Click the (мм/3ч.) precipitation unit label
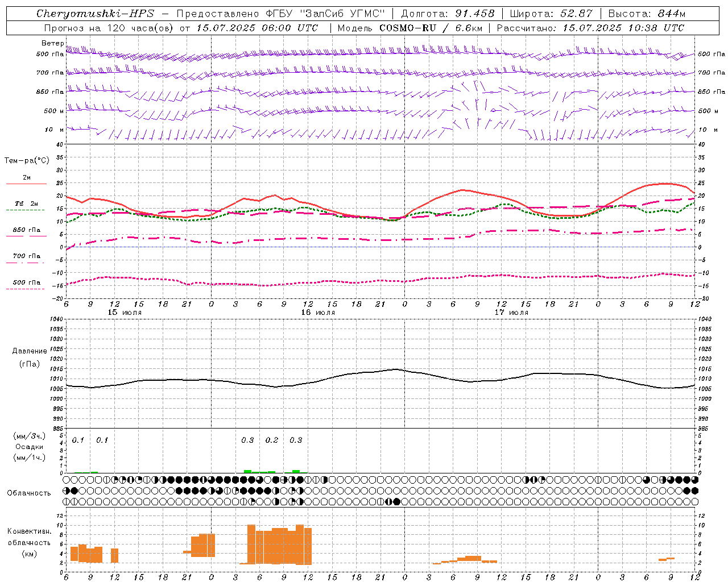The height and width of the screenshot is (582, 728). (29, 436)
